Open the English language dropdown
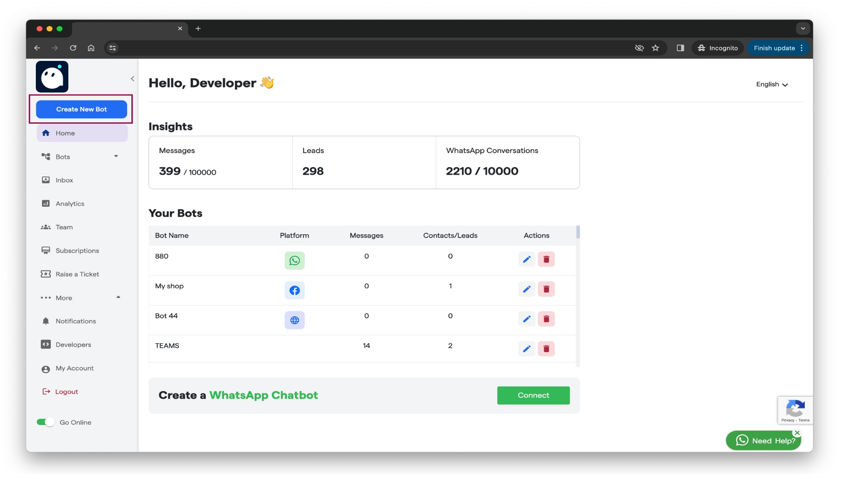Image resolution: width=868 pixels, height=502 pixels. [772, 84]
